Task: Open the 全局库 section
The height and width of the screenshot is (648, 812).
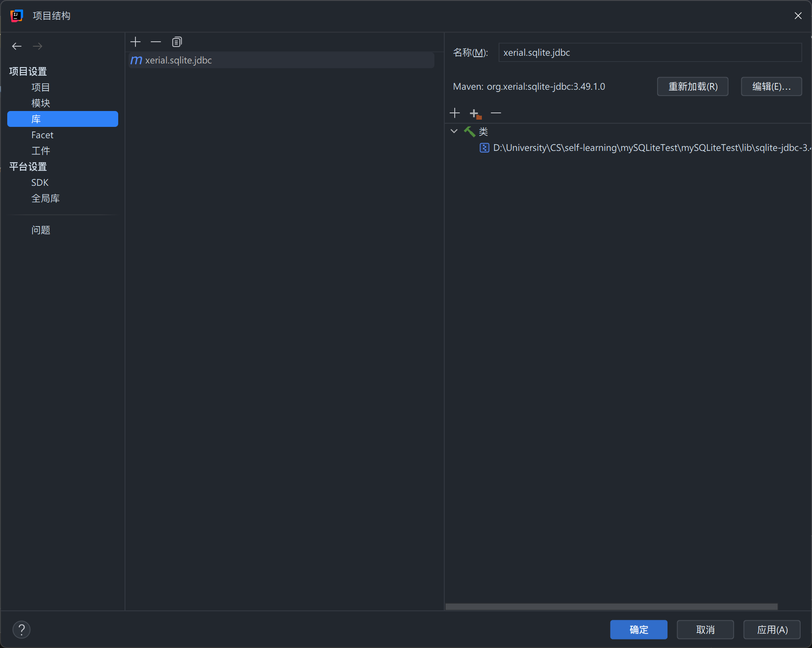Action: click(45, 198)
